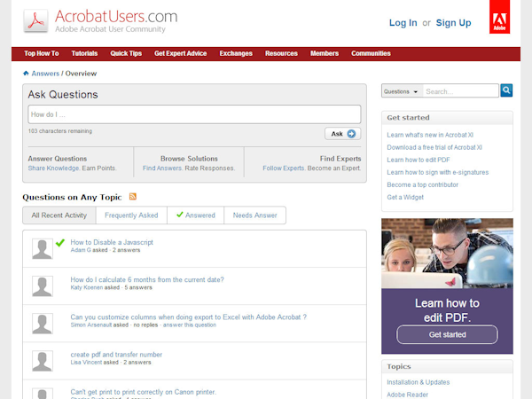Open Become a top contributor link
The width and height of the screenshot is (532, 399).
(422, 184)
